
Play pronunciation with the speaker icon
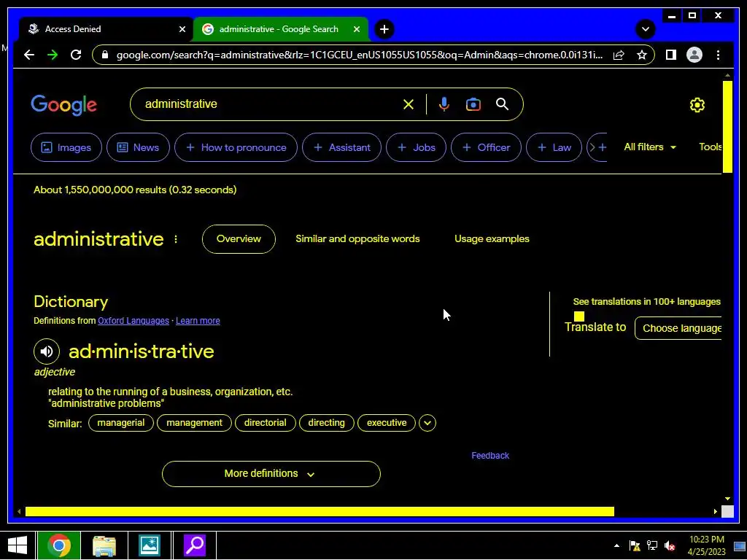tap(47, 351)
